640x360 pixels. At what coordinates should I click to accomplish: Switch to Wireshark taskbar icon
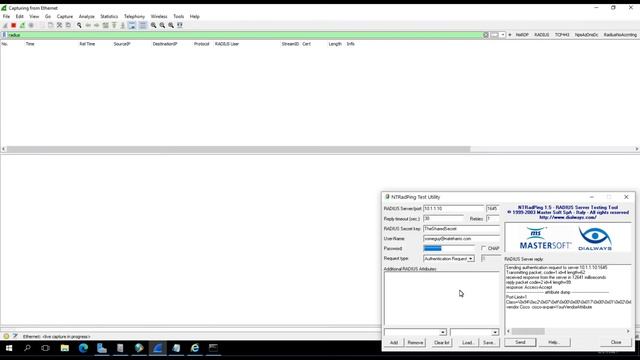click(x=158, y=348)
